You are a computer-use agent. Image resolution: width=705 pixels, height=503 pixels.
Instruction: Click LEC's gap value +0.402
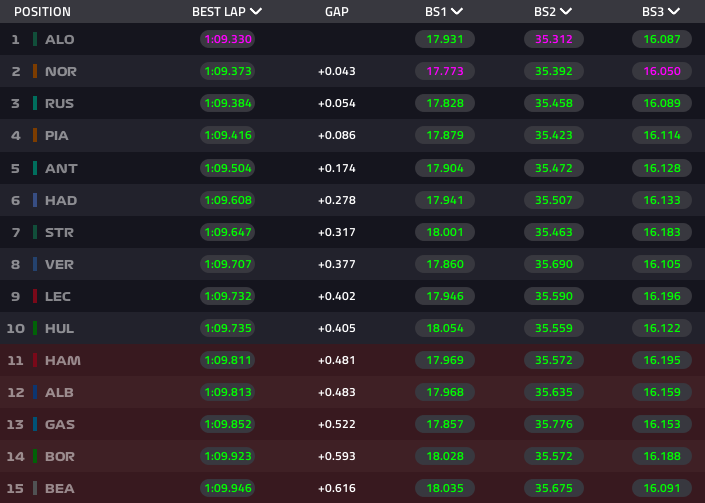point(336,296)
